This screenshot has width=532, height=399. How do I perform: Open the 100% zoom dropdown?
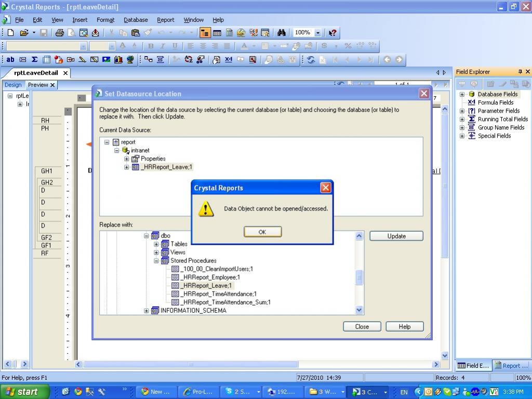[317, 33]
